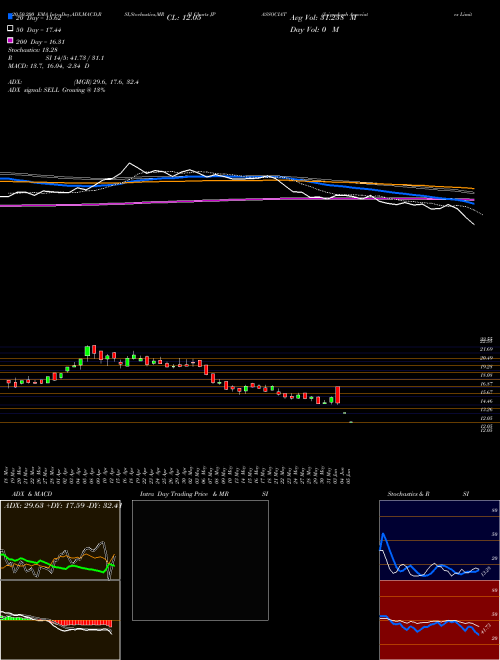Click the thick blue 20-day EMA line
The image size is (500, 660).
tap(236, 177)
